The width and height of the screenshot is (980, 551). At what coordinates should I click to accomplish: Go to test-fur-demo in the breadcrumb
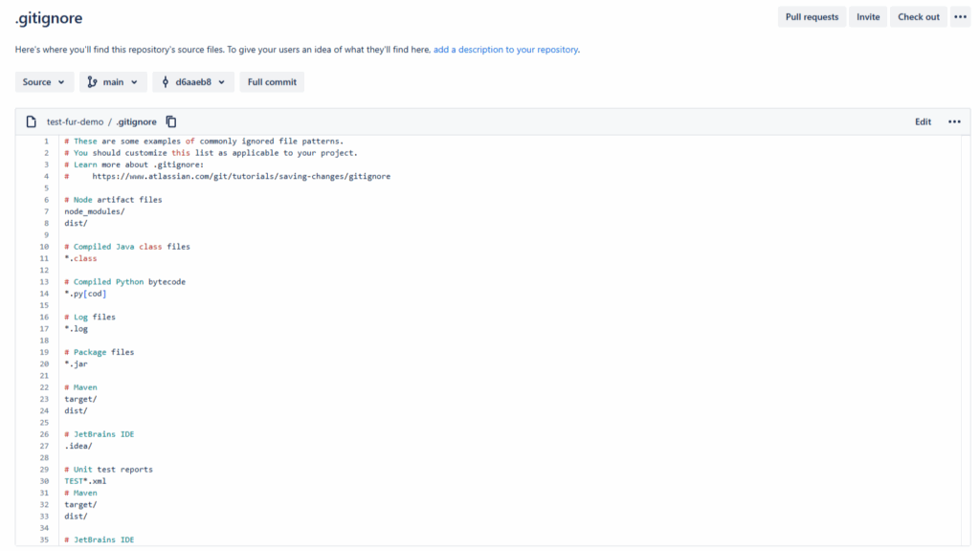click(x=75, y=121)
